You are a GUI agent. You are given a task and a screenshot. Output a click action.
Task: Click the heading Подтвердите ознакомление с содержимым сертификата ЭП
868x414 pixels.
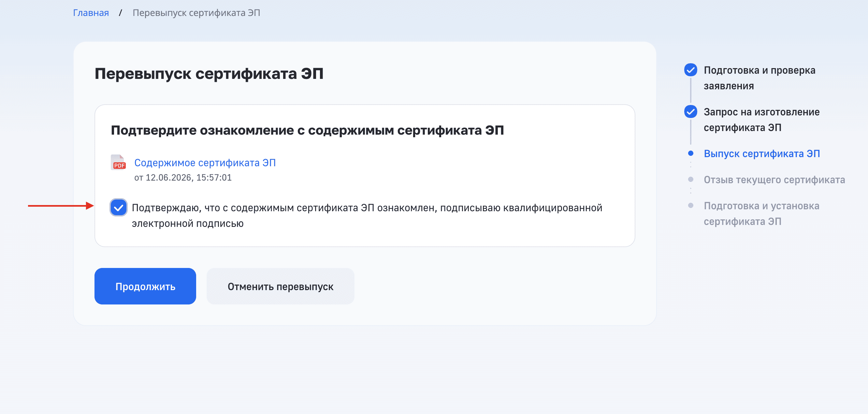point(307,130)
